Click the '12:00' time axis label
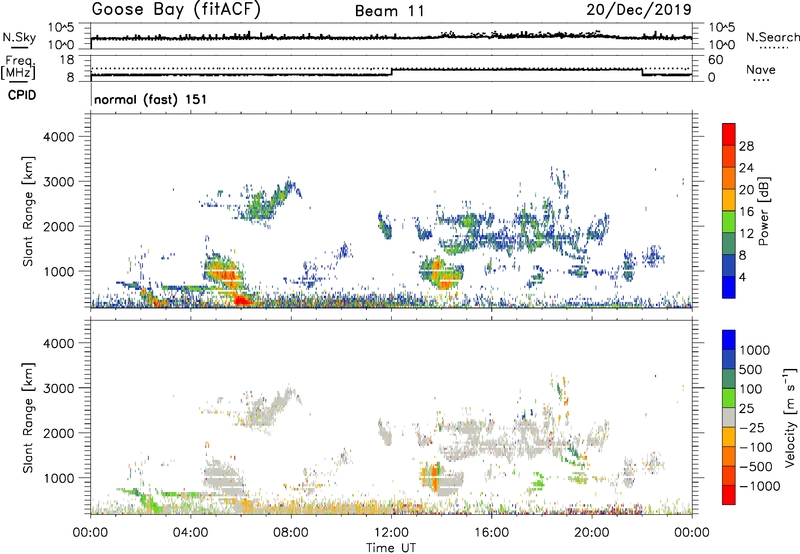This screenshot has width=800, height=554. tap(391, 533)
